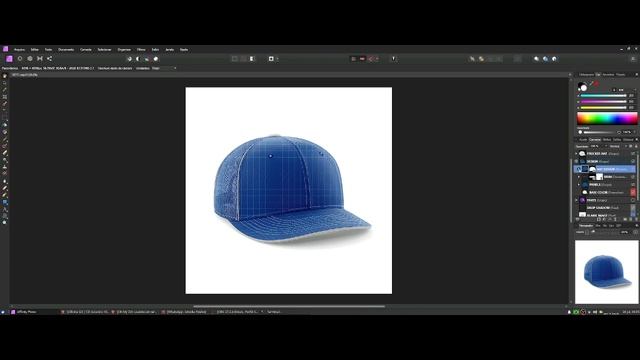This screenshot has width=640, height=360.
Task: Switch to the Efeitos tab in layers panel
Action: coord(607,140)
